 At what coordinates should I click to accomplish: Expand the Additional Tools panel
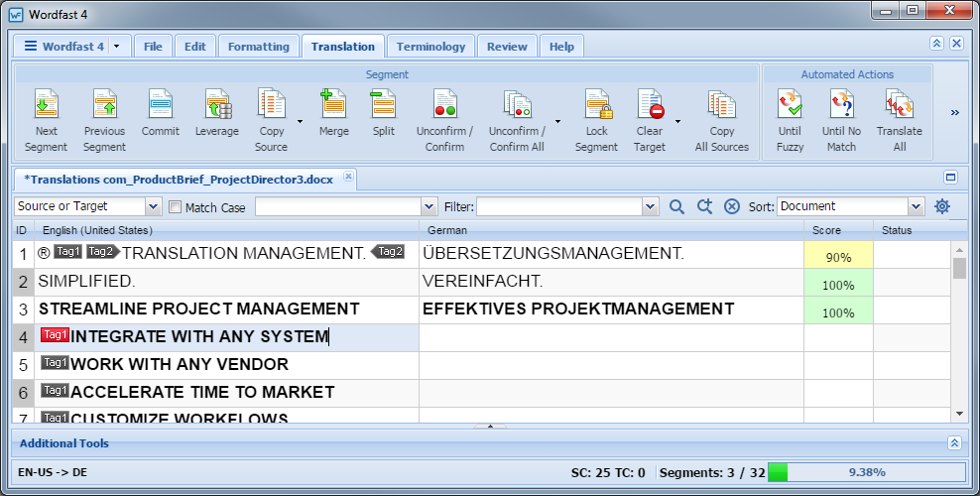(x=954, y=442)
